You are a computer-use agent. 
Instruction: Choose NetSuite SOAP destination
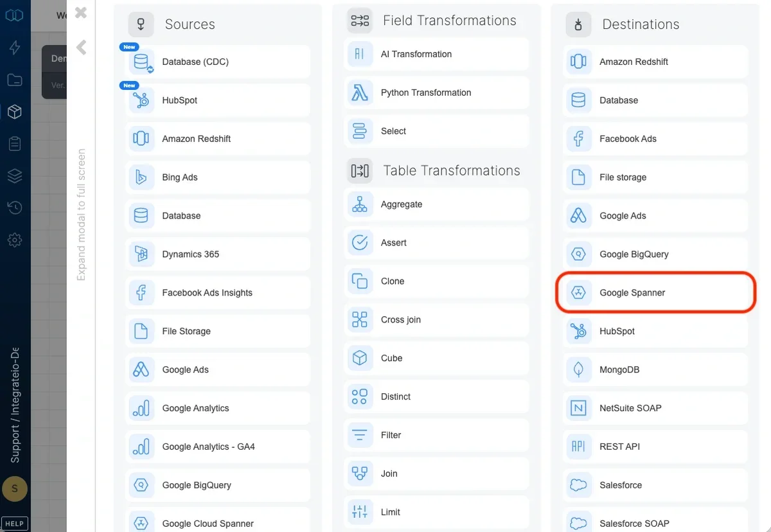click(x=655, y=409)
